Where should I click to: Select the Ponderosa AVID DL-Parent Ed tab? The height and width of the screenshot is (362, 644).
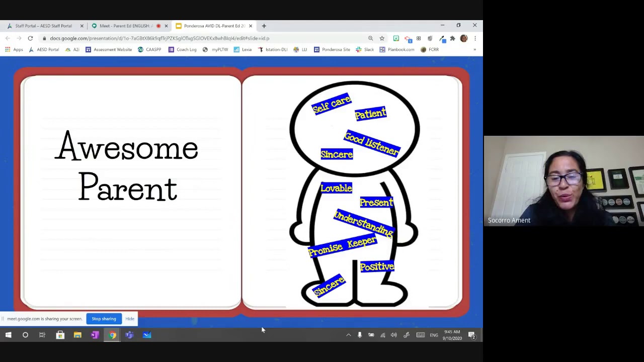coord(214,26)
